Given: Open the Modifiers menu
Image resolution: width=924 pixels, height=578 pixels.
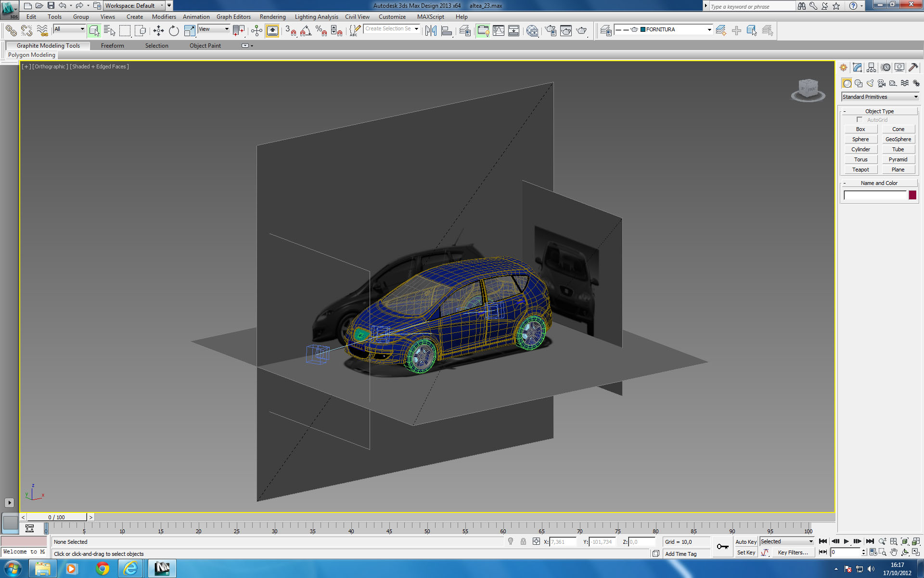Looking at the screenshot, I should click(164, 17).
